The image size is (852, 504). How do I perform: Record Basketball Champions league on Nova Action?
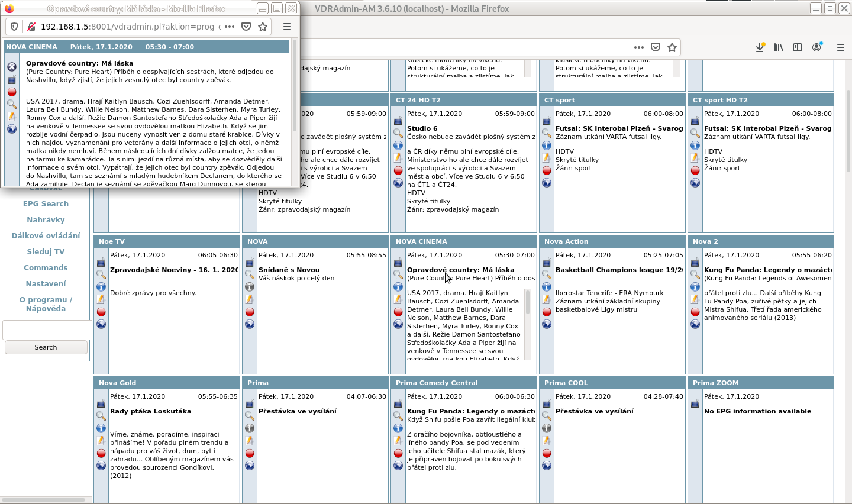(x=547, y=312)
